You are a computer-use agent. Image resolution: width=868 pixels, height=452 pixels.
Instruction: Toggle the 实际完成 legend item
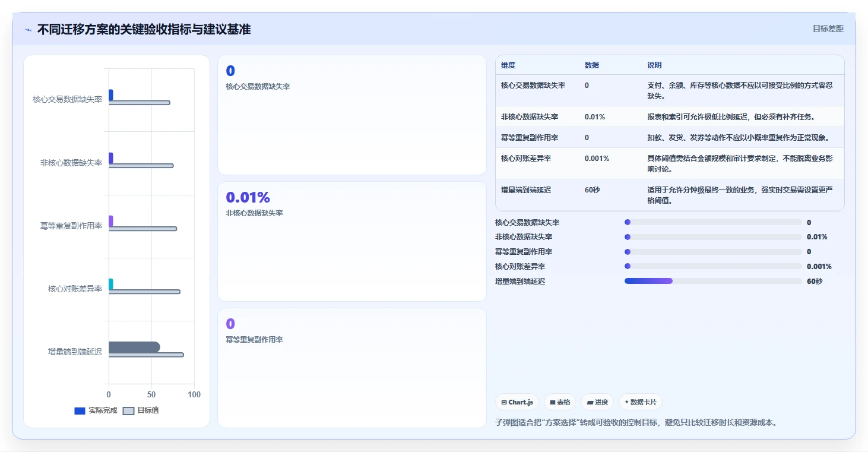point(96,410)
